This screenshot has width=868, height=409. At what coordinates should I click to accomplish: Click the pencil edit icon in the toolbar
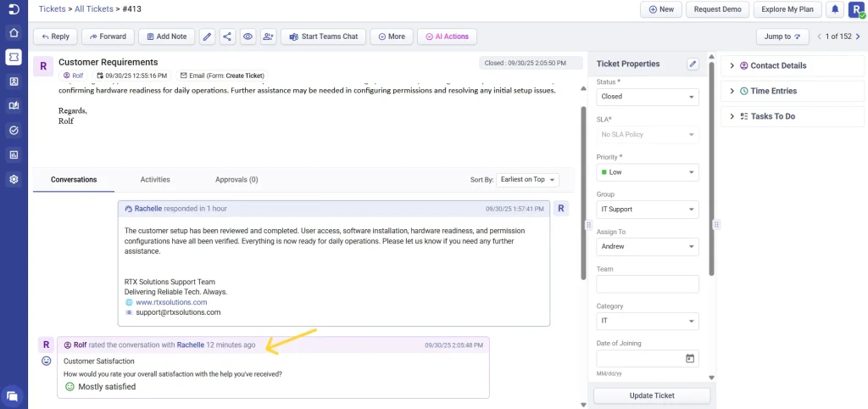pyautogui.click(x=207, y=36)
